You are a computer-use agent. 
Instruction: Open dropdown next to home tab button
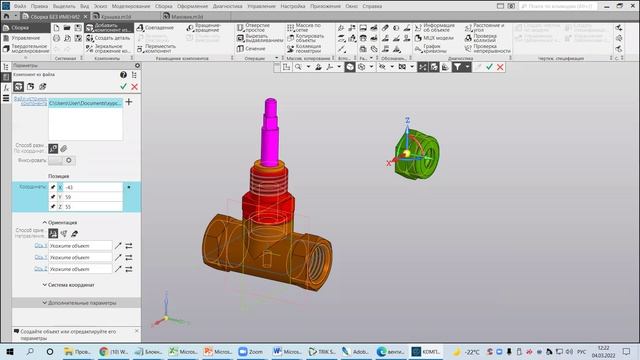pyautogui.click(x=16, y=16)
